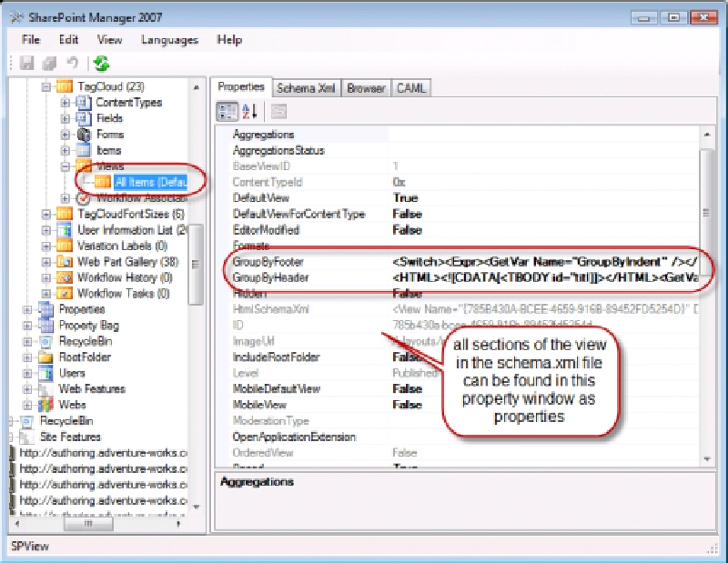Click the DefaultView property value True
The width and height of the screenshot is (728, 563).
(405, 197)
